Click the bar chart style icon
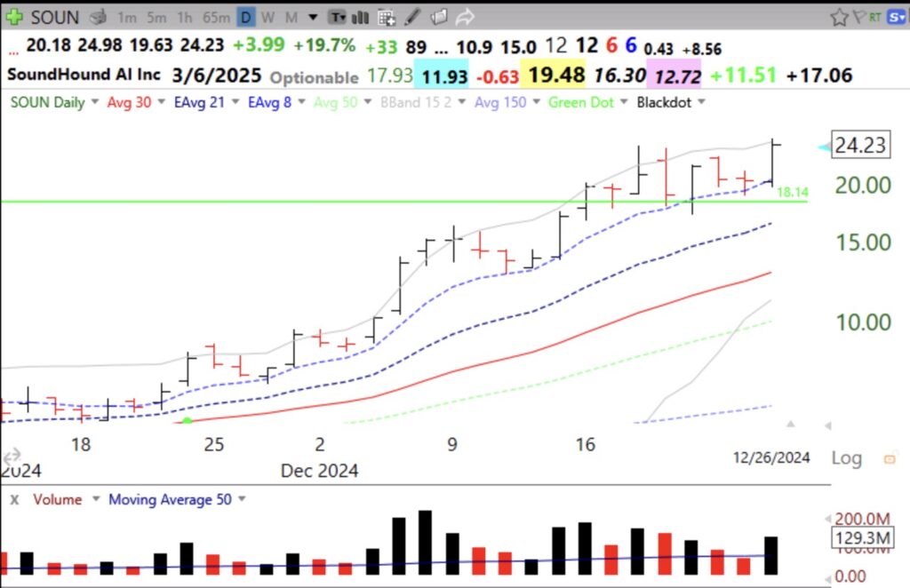This screenshot has height=588, width=910. pos(360,17)
